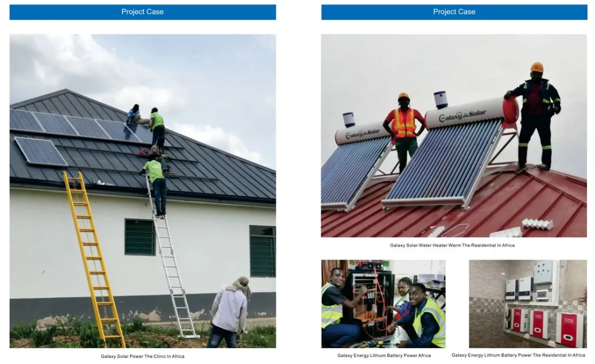Click the right Project Case header banner

pos(454,12)
